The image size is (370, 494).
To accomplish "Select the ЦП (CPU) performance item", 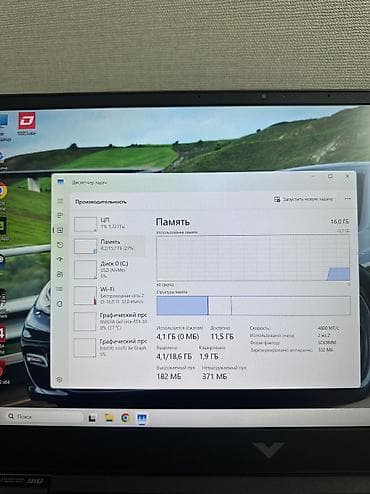I will [x=109, y=223].
